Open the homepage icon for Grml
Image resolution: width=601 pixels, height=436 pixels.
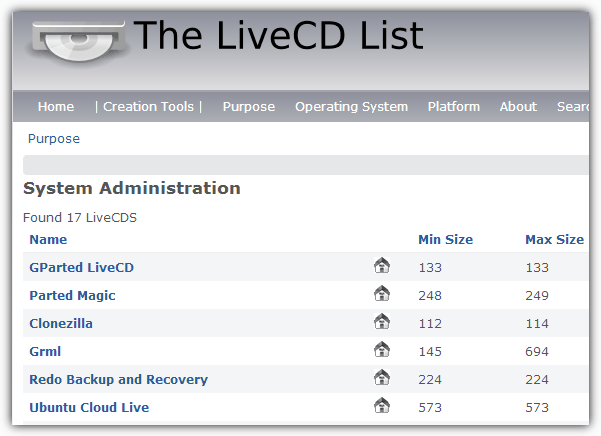pyautogui.click(x=382, y=349)
